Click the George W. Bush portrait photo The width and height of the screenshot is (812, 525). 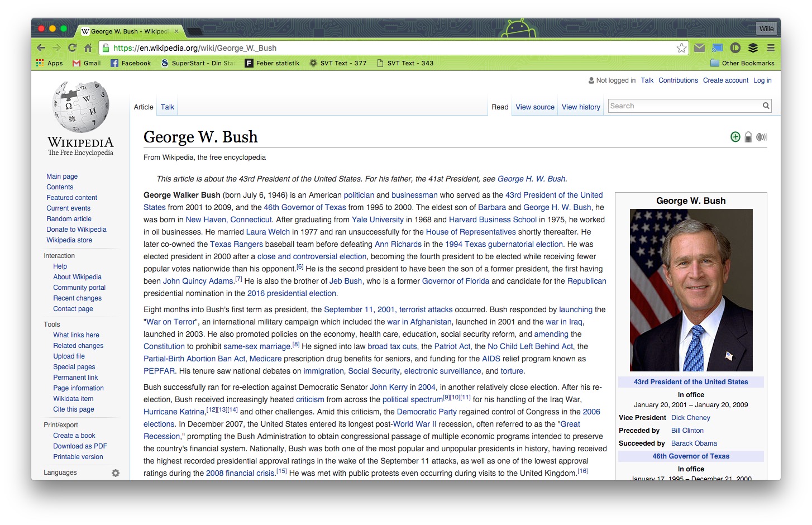pos(691,290)
